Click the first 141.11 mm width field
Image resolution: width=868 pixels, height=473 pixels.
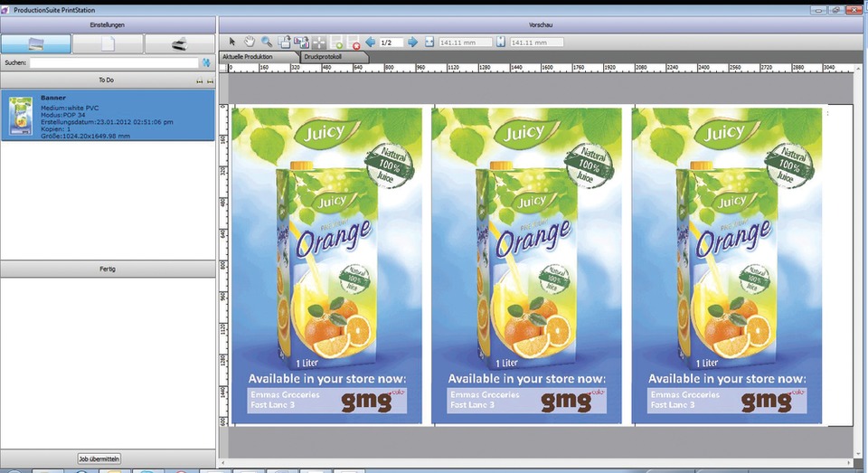click(465, 43)
